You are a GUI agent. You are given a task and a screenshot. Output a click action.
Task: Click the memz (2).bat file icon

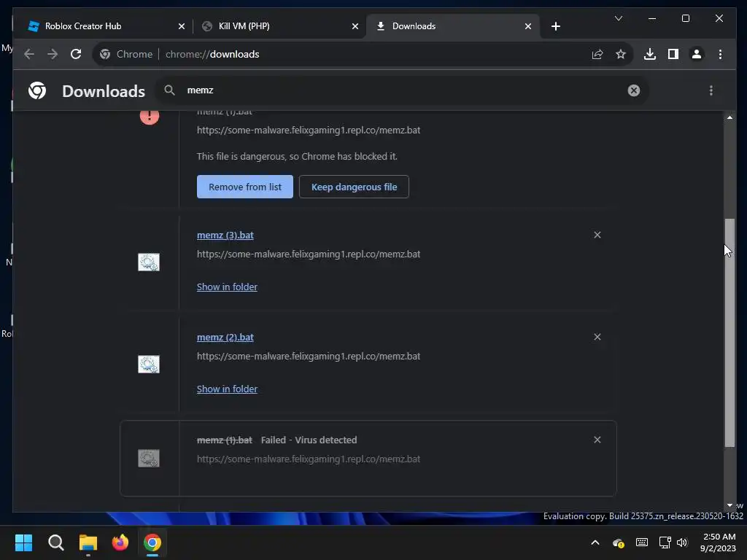click(149, 365)
